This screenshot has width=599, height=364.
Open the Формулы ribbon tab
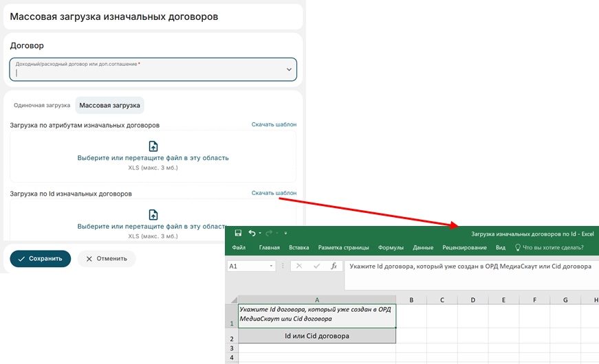[391, 247]
